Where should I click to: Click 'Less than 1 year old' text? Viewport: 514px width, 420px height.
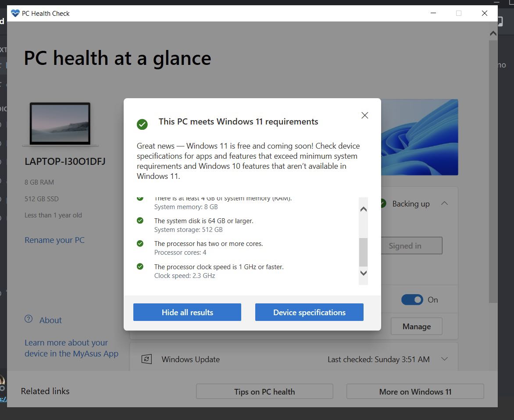pyautogui.click(x=53, y=215)
